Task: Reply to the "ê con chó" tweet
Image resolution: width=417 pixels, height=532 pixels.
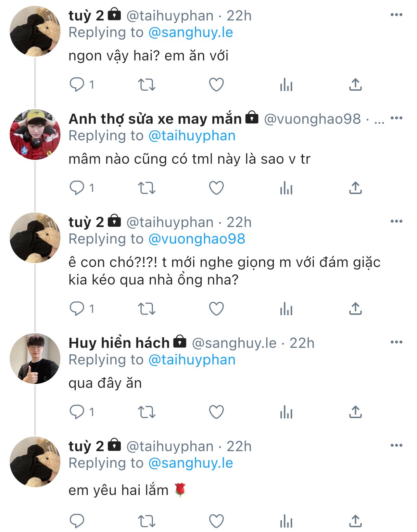Action: (x=77, y=309)
